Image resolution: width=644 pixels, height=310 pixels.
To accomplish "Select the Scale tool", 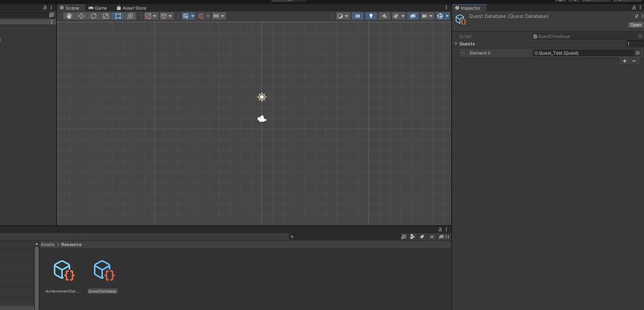I will click(106, 16).
